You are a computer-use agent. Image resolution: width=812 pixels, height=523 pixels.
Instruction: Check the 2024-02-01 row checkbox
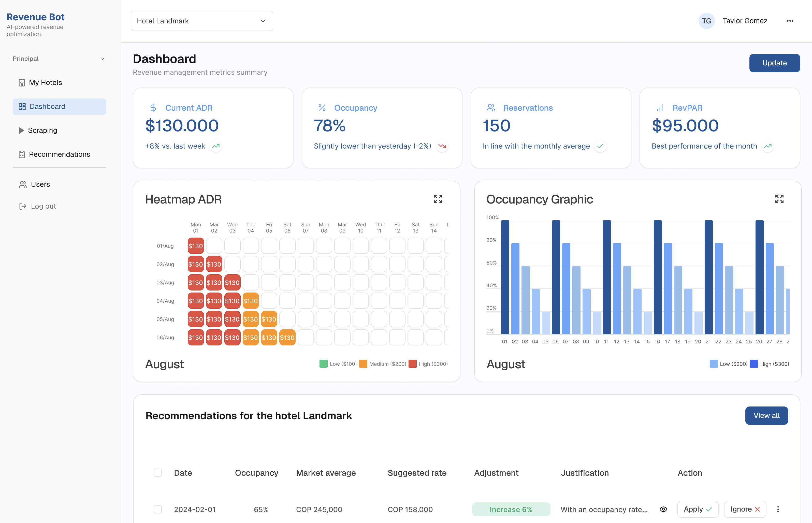[x=157, y=509]
